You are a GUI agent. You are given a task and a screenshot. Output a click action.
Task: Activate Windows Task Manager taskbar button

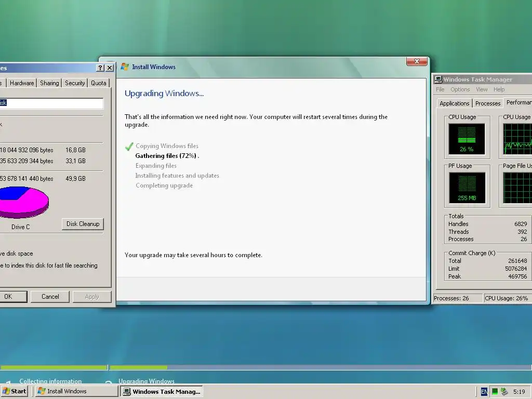pos(162,391)
